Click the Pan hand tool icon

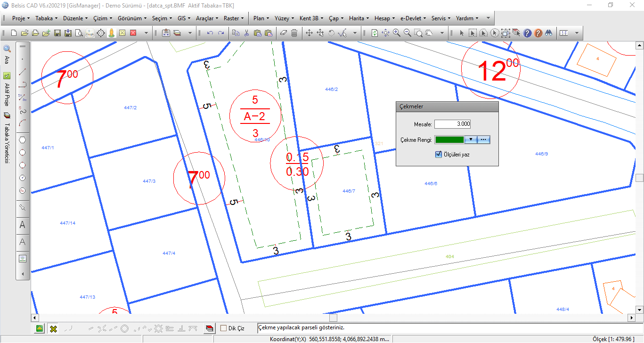click(429, 33)
